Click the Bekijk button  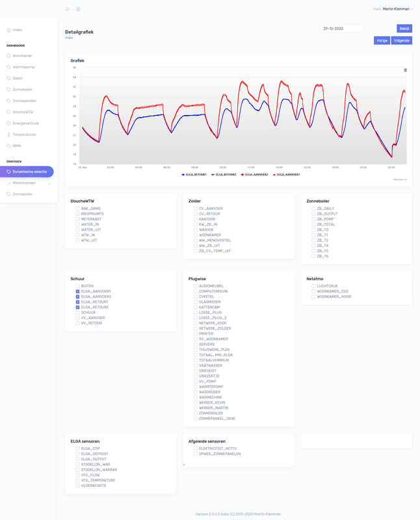[x=404, y=29]
